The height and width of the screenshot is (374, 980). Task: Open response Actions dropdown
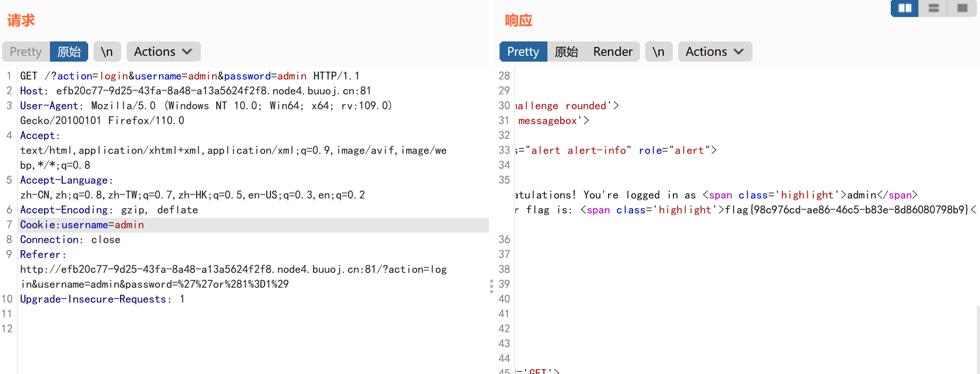[714, 52]
